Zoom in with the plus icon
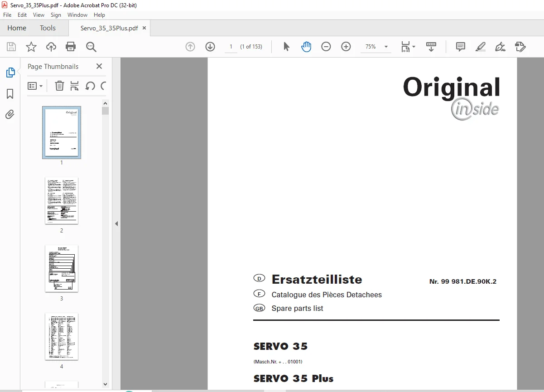Image resolution: width=544 pixels, height=392 pixels. click(x=346, y=47)
